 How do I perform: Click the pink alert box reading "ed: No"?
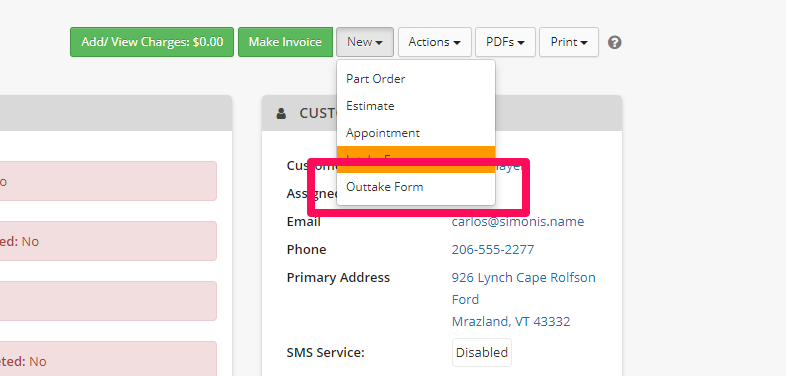(108, 241)
